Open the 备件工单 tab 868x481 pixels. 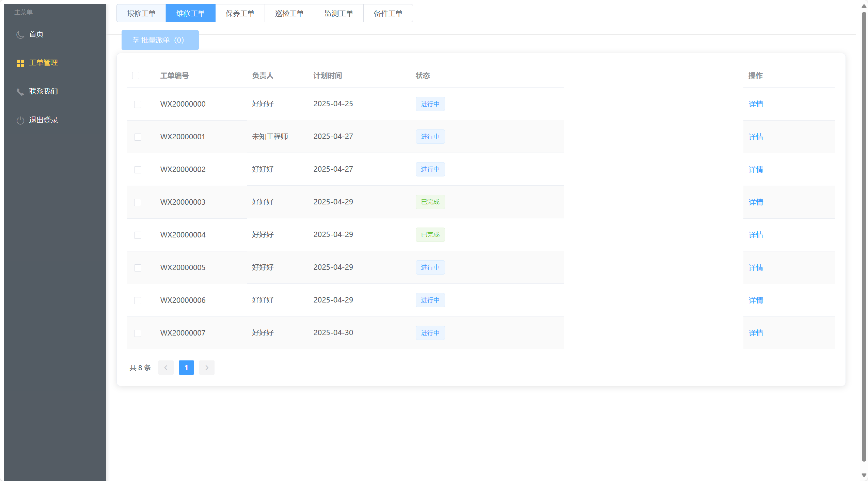coord(388,13)
